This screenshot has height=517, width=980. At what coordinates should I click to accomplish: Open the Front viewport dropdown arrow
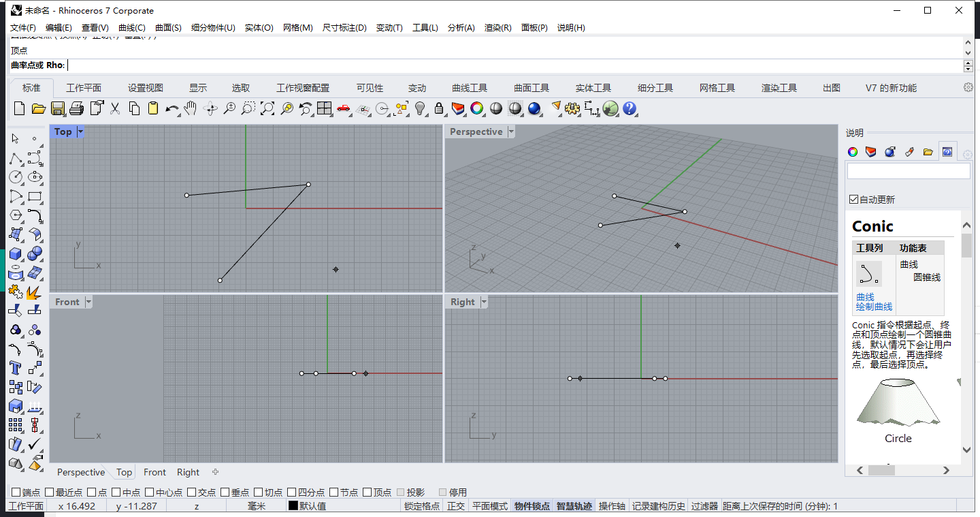[x=88, y=302]
